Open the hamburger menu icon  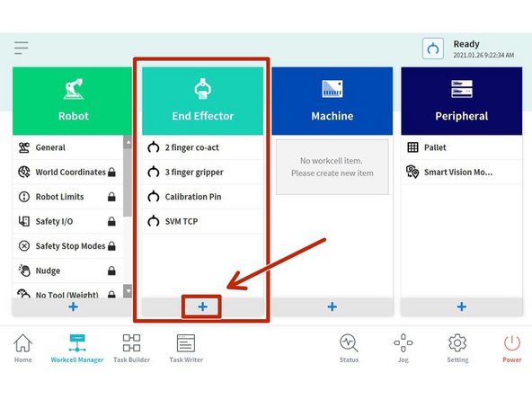click(x=21, y=48)
